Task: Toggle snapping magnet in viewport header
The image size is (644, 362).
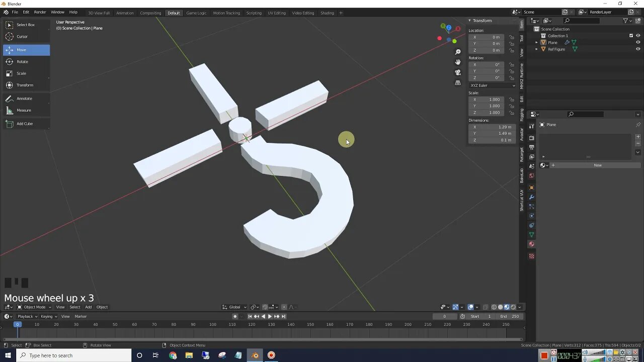Action: coord(265,307)
